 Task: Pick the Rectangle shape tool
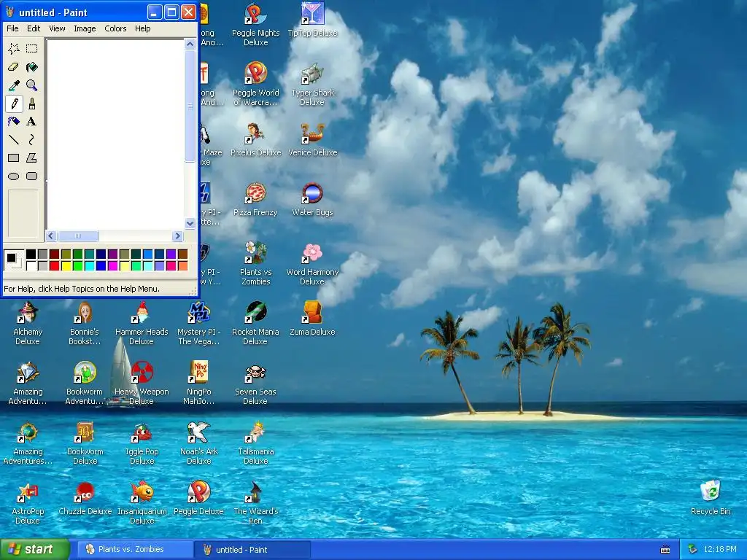pyautogui.click(x=14, y=157)
